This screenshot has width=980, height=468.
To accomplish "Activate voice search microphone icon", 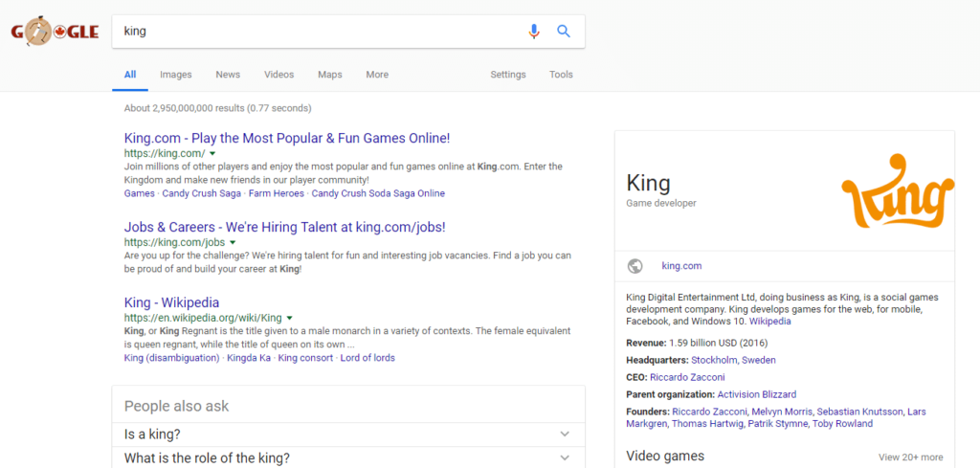I will 534,32.
